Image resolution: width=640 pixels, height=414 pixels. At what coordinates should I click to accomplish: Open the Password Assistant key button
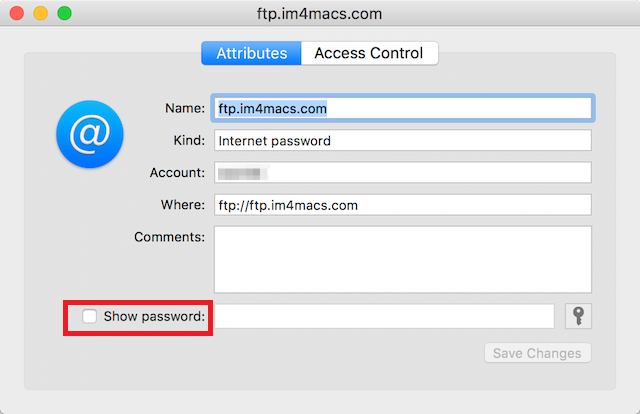coord(578,316)
